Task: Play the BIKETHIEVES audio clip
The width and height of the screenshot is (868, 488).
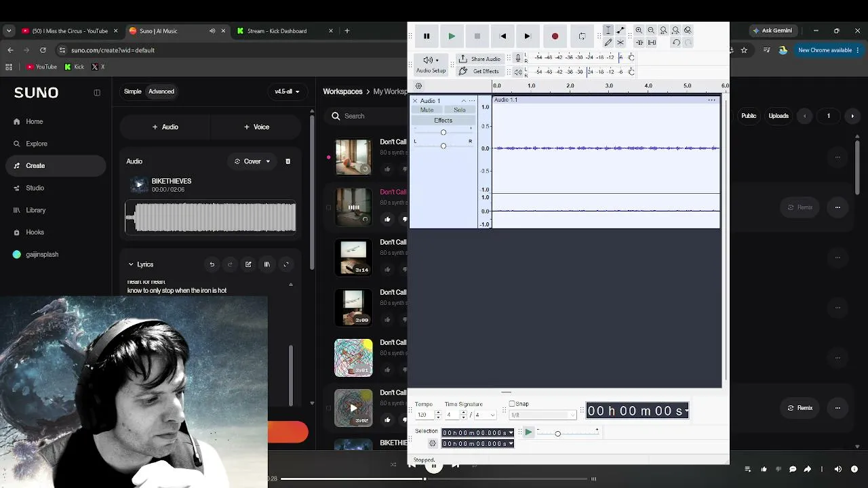Action: tap(139, 184)
